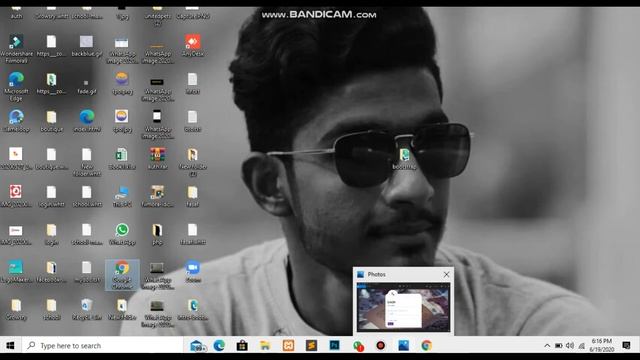Open the battery status tray icon
Viewport: 640px width, 360px height.
(558, 346)
